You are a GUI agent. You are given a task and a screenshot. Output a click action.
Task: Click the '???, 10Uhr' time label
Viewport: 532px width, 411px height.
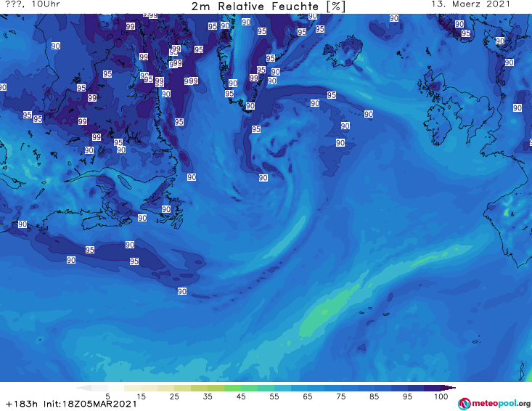tap(33, 4)
